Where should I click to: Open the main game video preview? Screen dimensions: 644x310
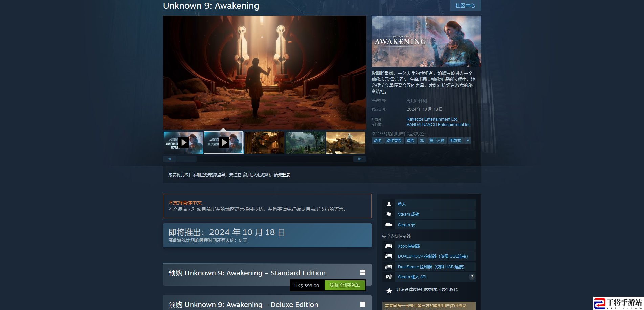pos(265,73)
